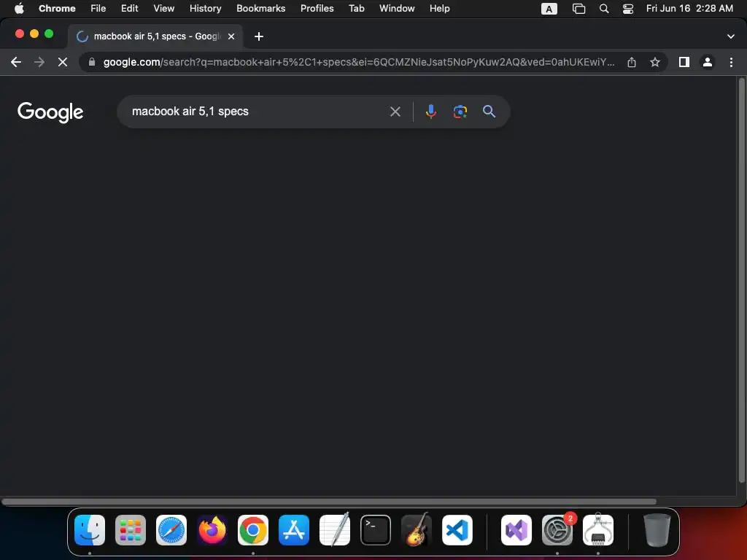747x560 pixels.
Task: Bookmark this tab with star icon
Action: point(655,62)
